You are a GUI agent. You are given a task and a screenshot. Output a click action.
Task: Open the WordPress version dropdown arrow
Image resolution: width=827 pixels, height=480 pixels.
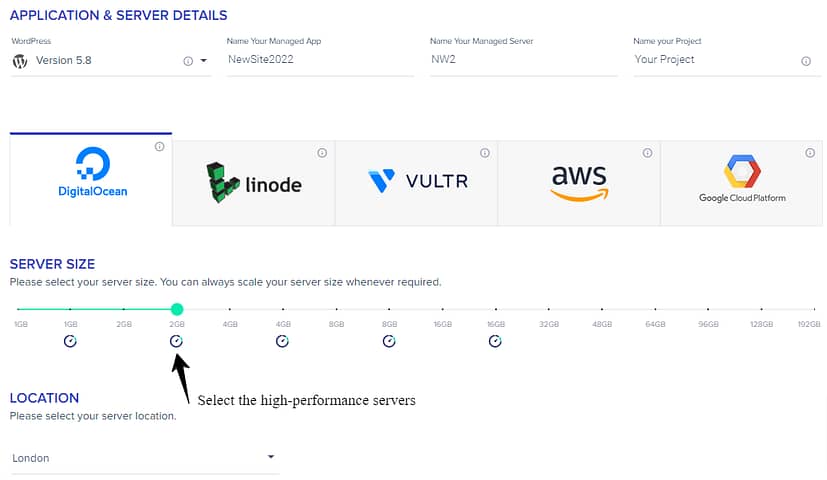[x=204, y=61]
